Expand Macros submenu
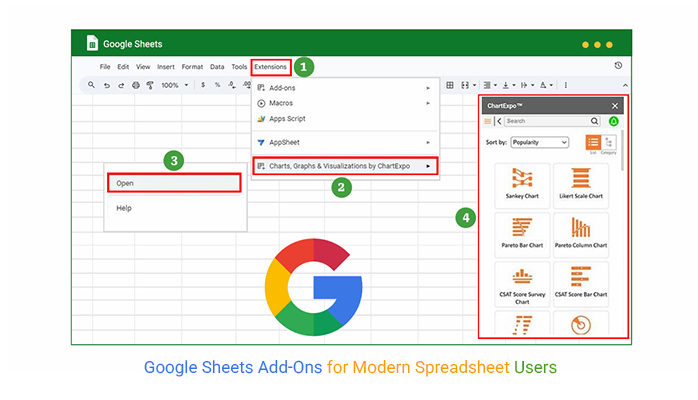This screenshot has height=400, width=698. point(345,103)
